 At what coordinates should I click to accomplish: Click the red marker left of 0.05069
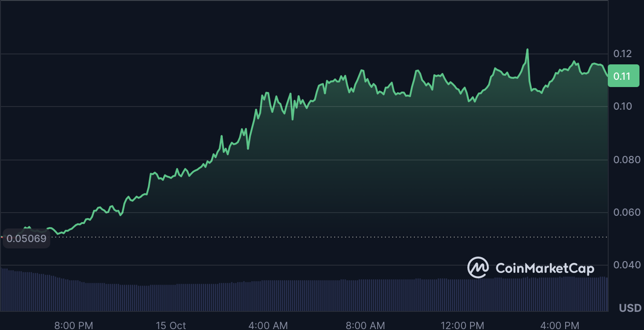click(x=1, y=237)
